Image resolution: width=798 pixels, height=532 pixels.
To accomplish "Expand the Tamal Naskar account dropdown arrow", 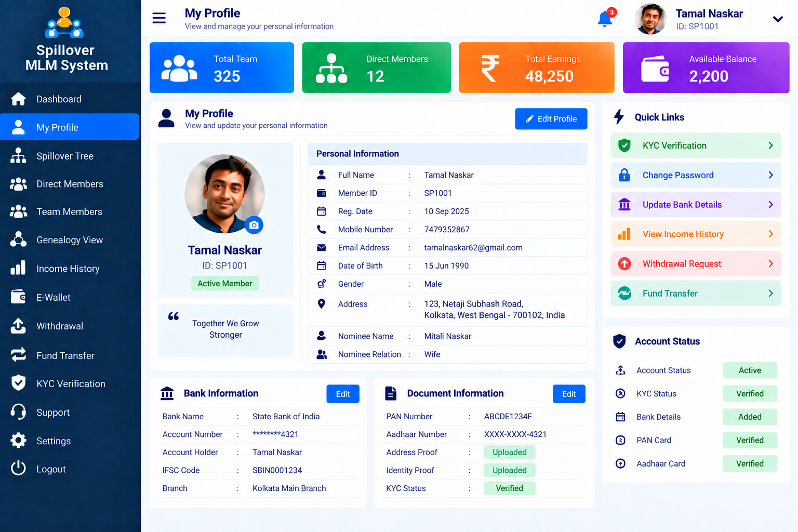I will pyautogui.click(x=778, y=19).
